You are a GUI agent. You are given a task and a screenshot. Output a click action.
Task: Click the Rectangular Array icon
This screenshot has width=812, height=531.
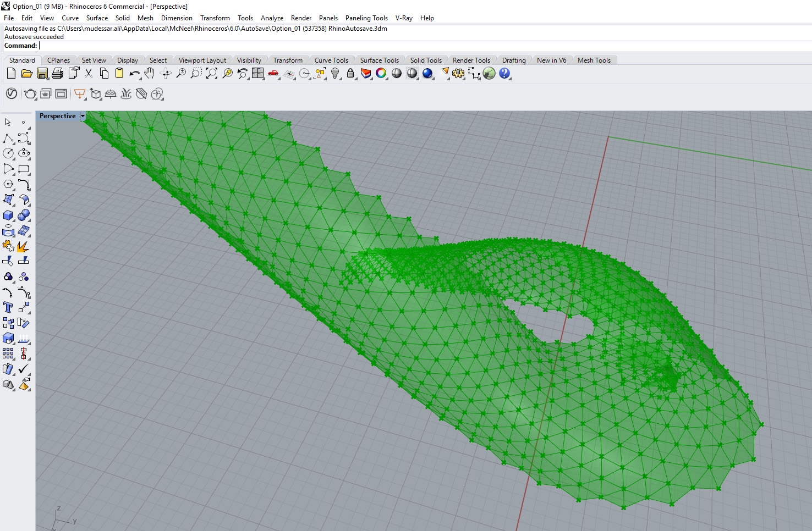pyautogui.click(x=8, y=353)
